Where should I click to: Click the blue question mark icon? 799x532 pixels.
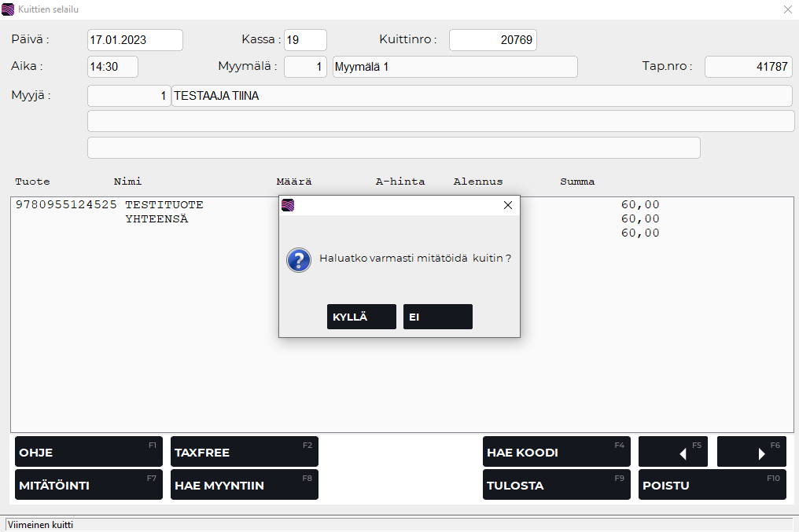[299, 259]
